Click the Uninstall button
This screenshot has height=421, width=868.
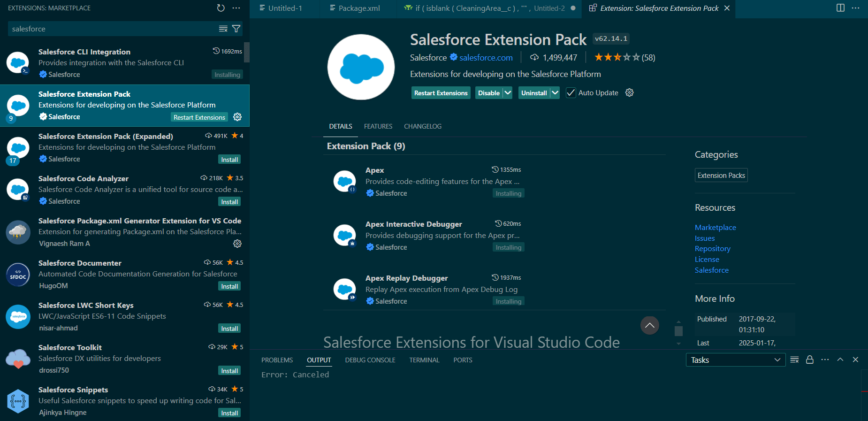pos(534,93)
